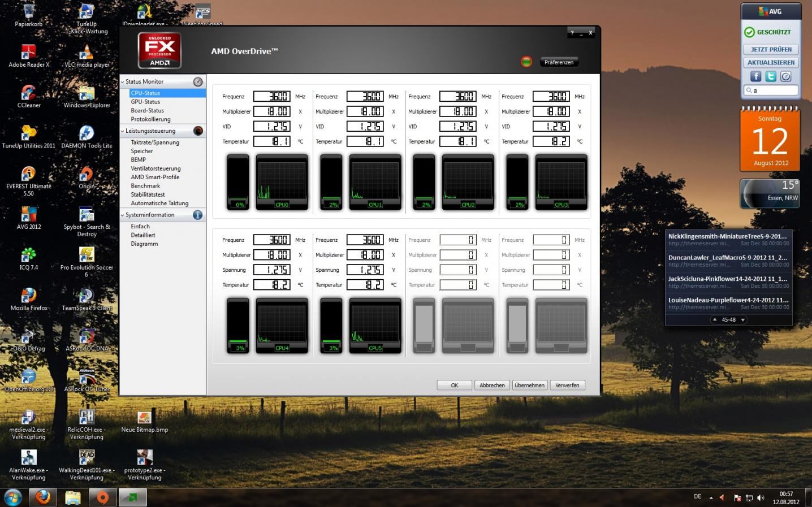Click the volume icon in system tray
This screenshot has width=812, height=507.
pyautogui.click(x=761, y=498)
